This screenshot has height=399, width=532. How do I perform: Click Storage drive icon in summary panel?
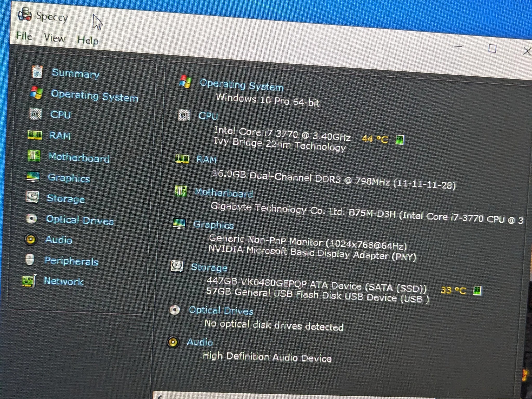(177, 266)
